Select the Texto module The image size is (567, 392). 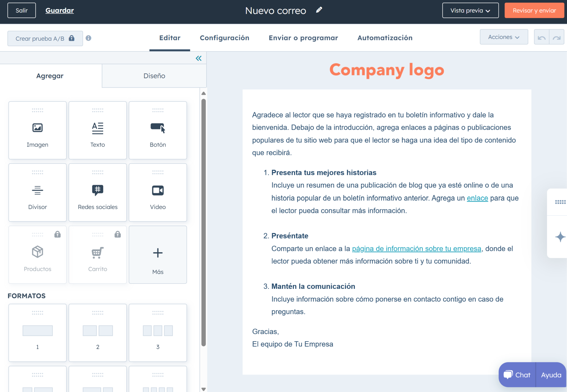pyautogui.click(x=98, y=130)
